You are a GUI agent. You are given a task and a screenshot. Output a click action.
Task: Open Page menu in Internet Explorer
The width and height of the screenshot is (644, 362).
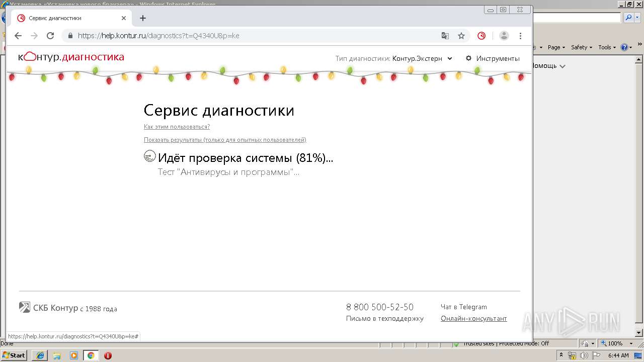[x=556, y=47]
